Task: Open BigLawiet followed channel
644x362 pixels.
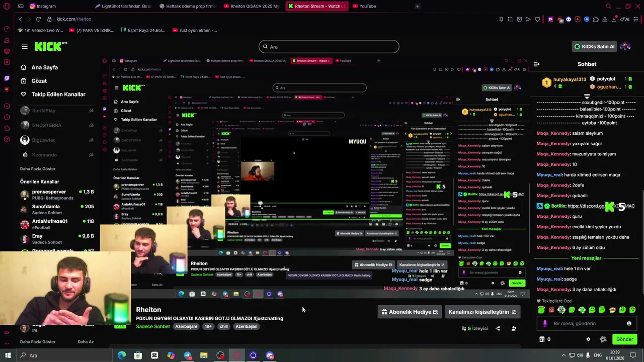Action: (x=56, y=140)
